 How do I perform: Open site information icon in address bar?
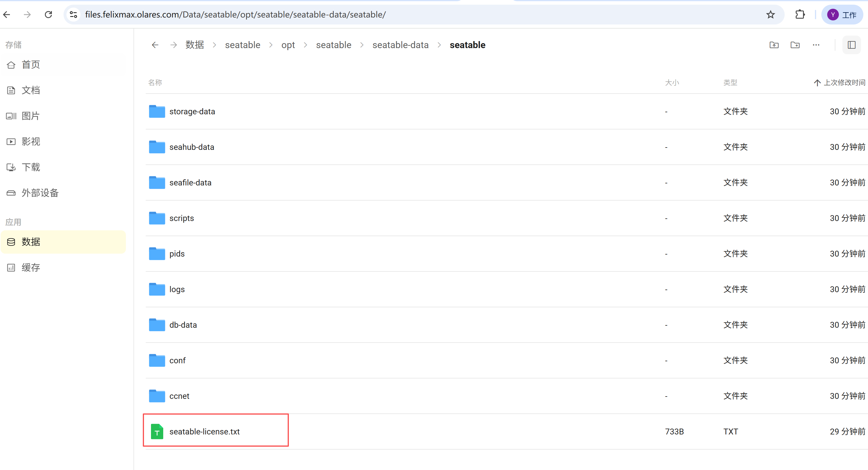click(x=73, y=15)
